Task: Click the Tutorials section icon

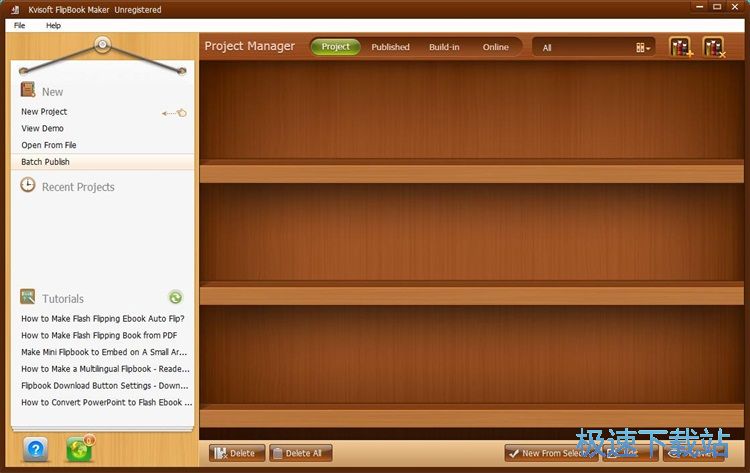Action: 28,297
